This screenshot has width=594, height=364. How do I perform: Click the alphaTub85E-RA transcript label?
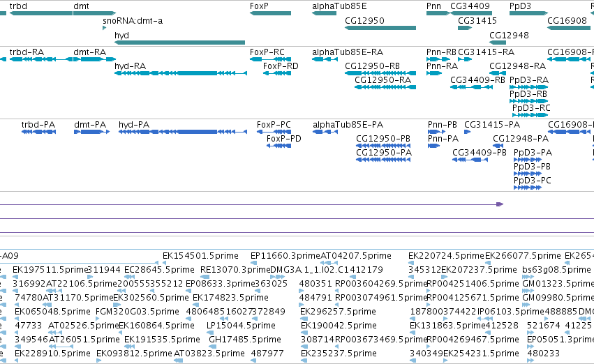[x=348, y=52]
